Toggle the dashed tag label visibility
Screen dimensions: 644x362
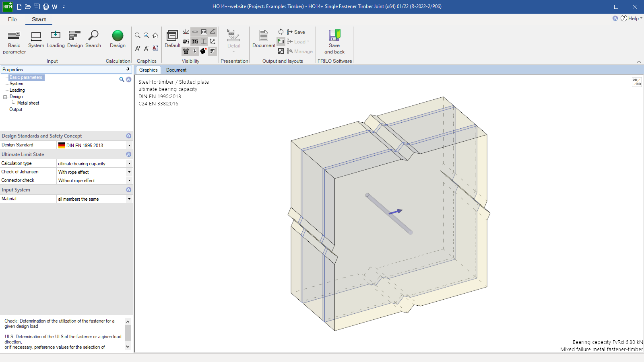point(186,41)
